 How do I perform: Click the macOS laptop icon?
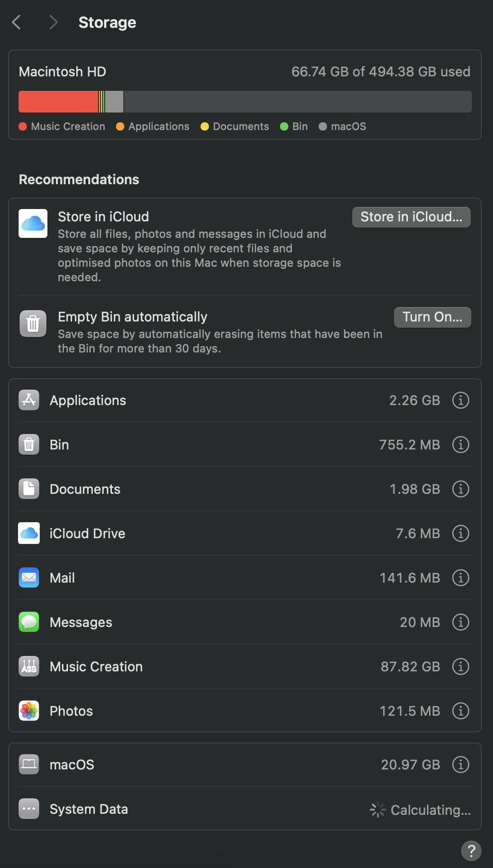29,764
